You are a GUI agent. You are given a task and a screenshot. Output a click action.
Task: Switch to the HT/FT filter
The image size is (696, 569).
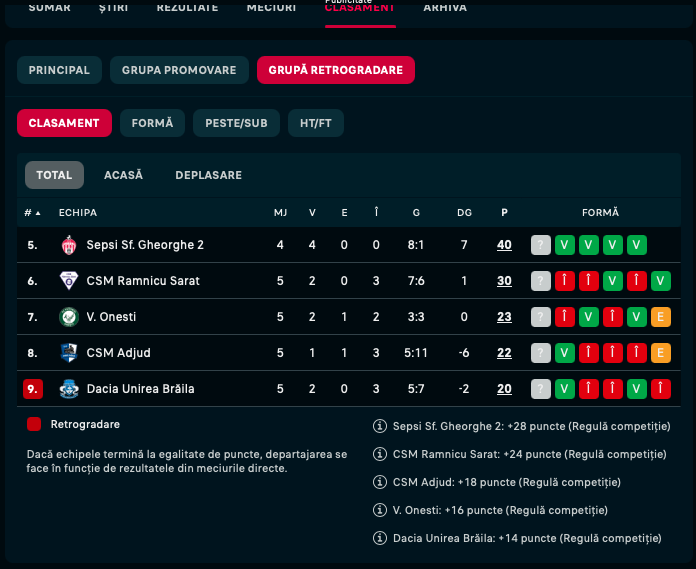tap(316, 123)
